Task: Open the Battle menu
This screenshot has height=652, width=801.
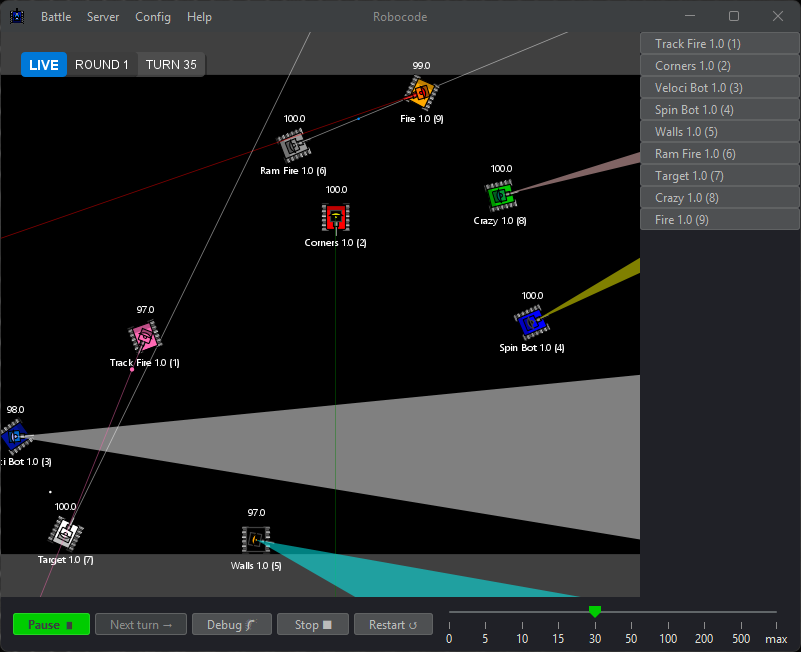Action: 56,17
